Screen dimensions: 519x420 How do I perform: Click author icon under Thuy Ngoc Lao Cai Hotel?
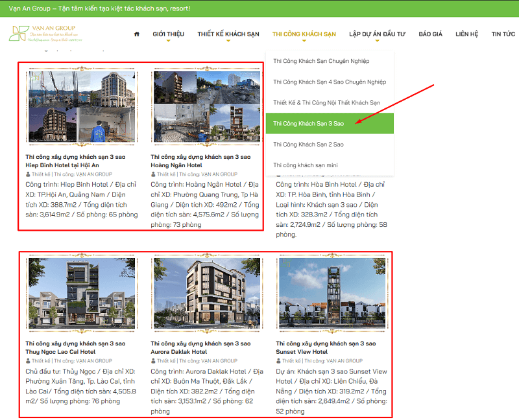(x=28, y=361)
